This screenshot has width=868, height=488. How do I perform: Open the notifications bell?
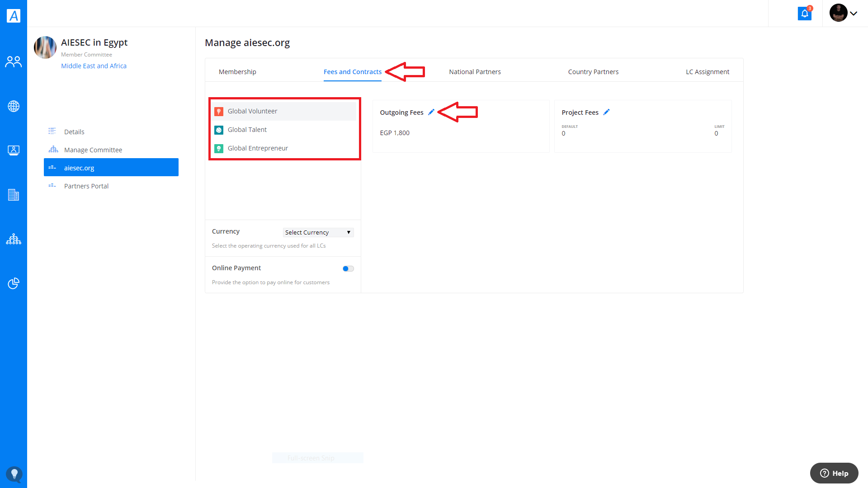(x=805, y=14)
